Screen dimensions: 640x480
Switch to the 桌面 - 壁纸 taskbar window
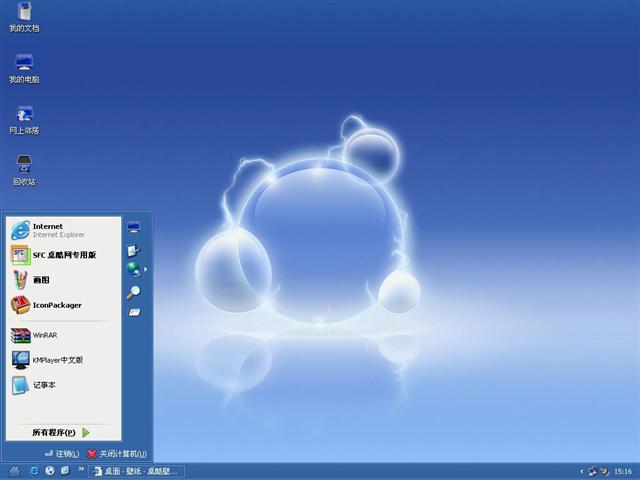(136, 471)
